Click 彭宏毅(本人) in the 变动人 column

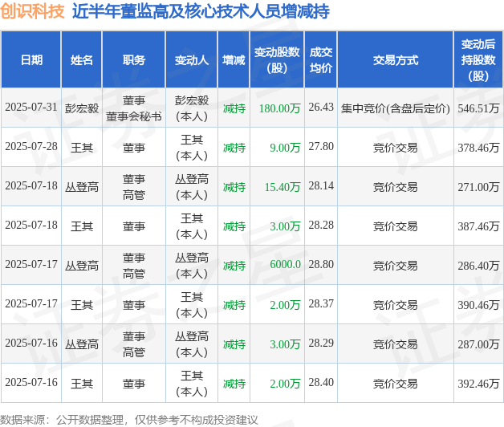(x=192, y=108)
